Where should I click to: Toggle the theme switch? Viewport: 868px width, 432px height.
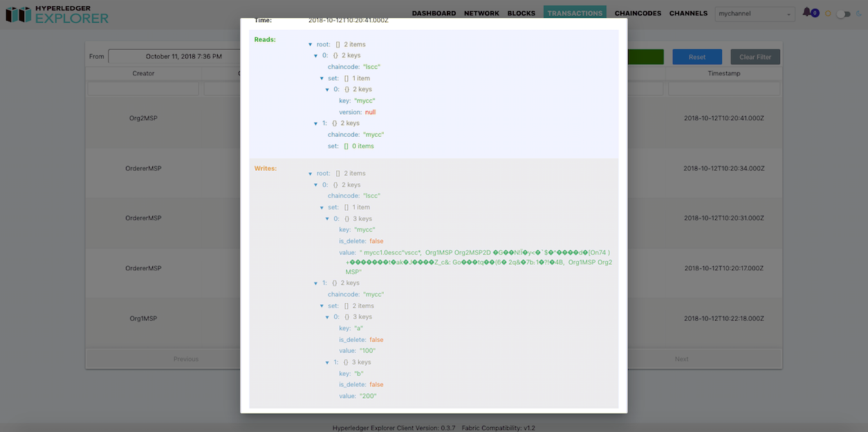843,13
